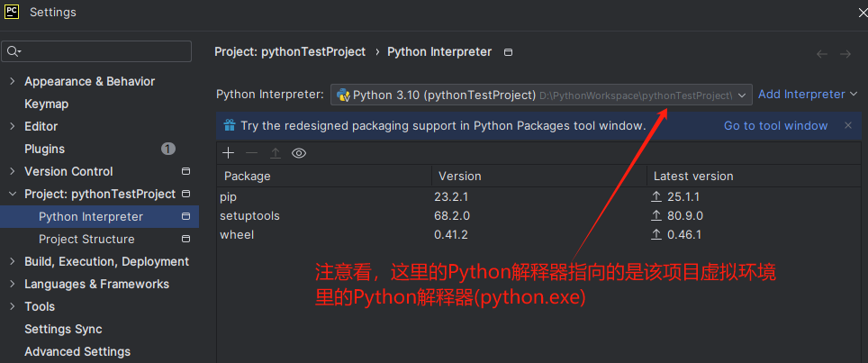This screenshot has width=868, height=363.
Task: Click the Latest version column header
Action: tap(754, 176)
